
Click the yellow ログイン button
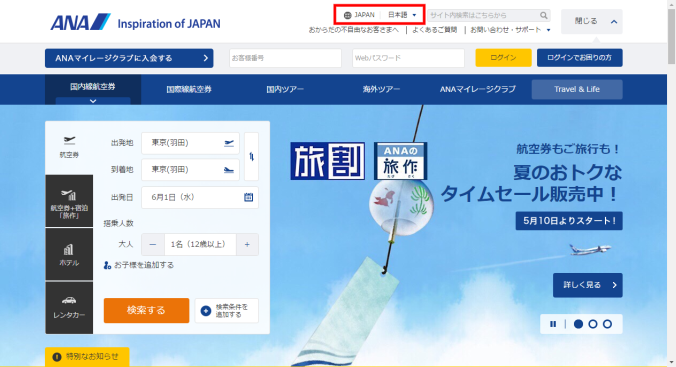503,58
